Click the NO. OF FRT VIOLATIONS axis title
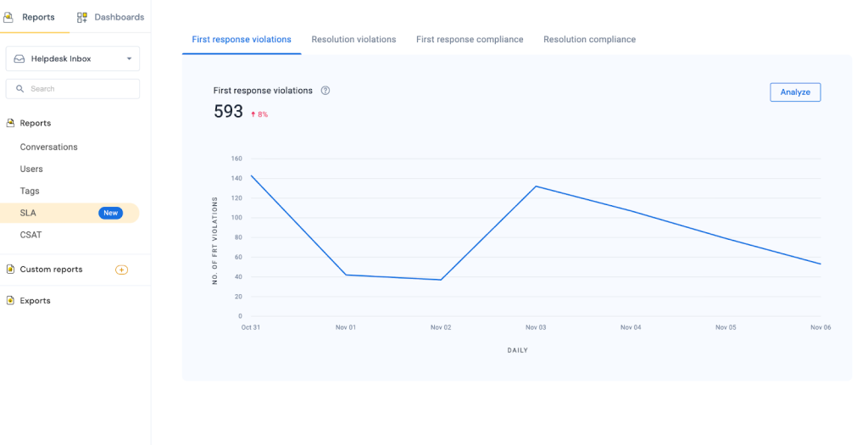Viewport: 868px width, 445px height. (x=214, y=240)
